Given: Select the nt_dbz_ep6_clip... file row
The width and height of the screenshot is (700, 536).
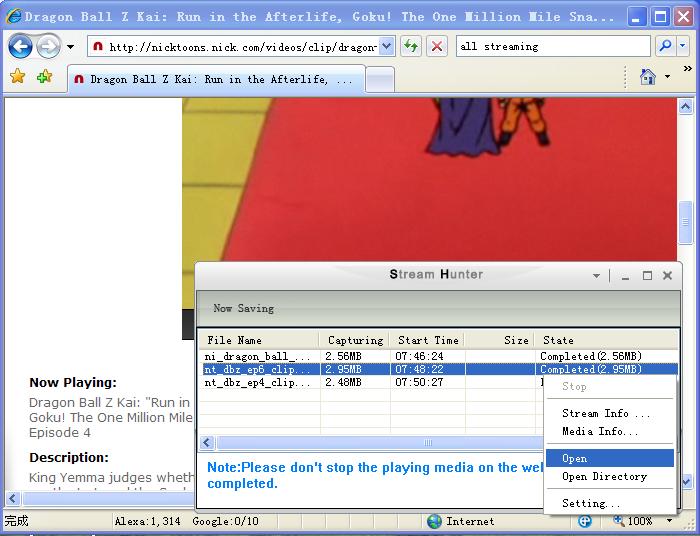Looking at the screenshot, I should [438, 369].
